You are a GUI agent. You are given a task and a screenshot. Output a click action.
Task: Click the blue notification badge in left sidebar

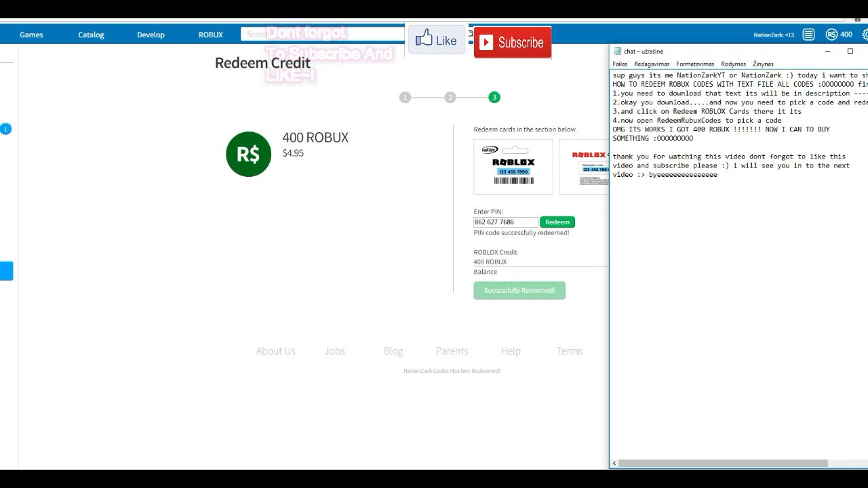click(x=5, y=129)
